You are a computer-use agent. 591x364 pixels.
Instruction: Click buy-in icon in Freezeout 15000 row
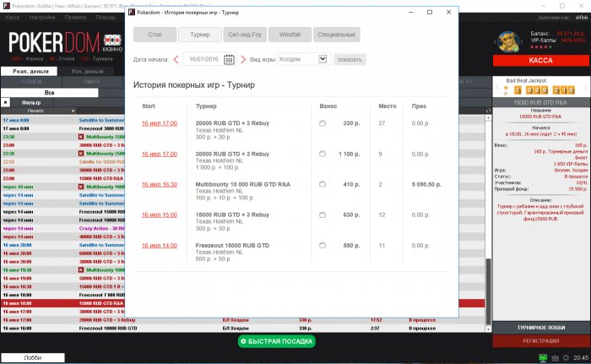pyautogui.click(x=323, y=246)
